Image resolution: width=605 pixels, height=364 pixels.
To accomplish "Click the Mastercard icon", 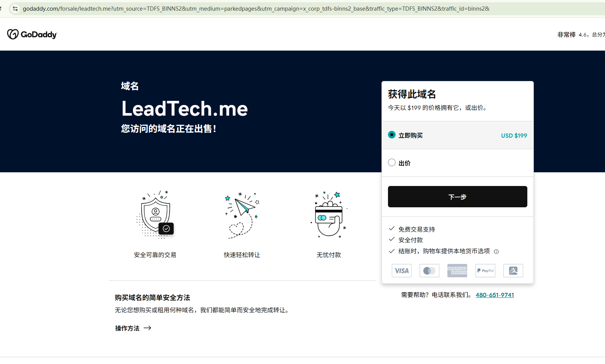I will [429, 270].
